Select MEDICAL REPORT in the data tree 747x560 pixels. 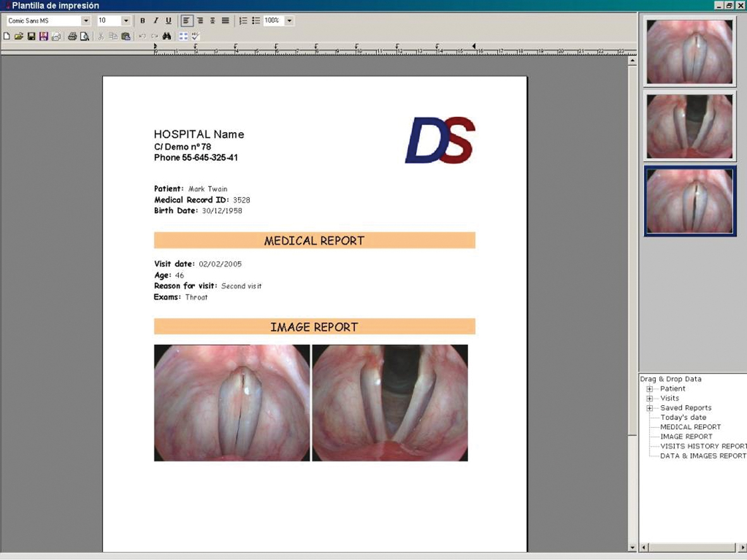(x=690, y=427)
